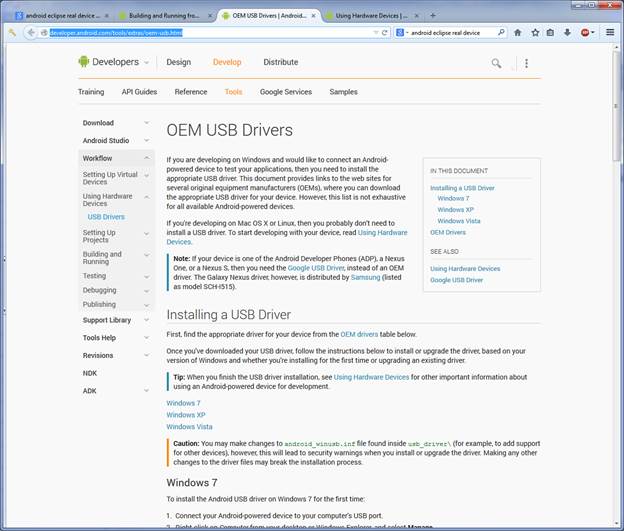Click the bookmark star icon
This screenshot has width=624, height=531.
click(x=535, y=33)
